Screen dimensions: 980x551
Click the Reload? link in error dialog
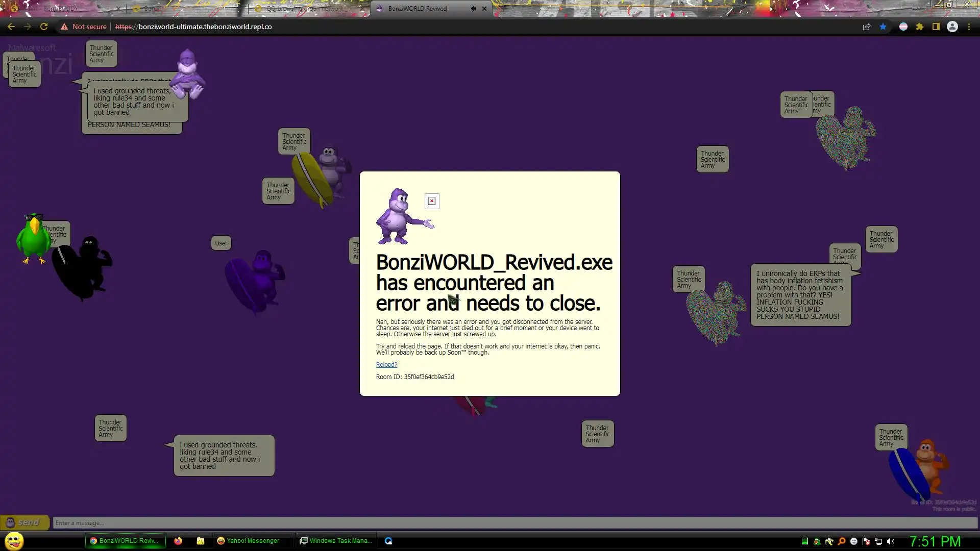click(386, 365)
